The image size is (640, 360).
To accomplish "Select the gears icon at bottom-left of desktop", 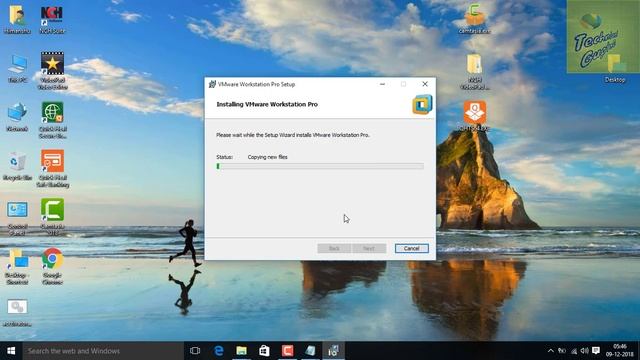I will 17,312.
